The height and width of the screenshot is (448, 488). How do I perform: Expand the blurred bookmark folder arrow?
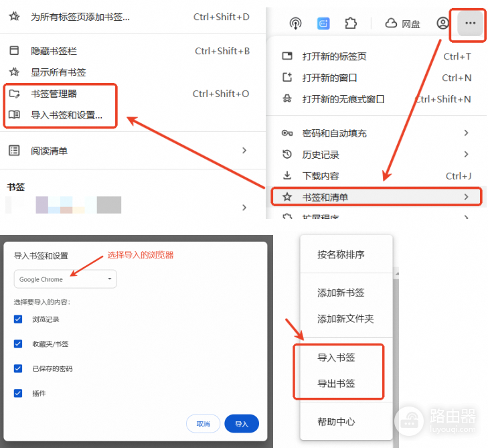[x=244, y=208]
